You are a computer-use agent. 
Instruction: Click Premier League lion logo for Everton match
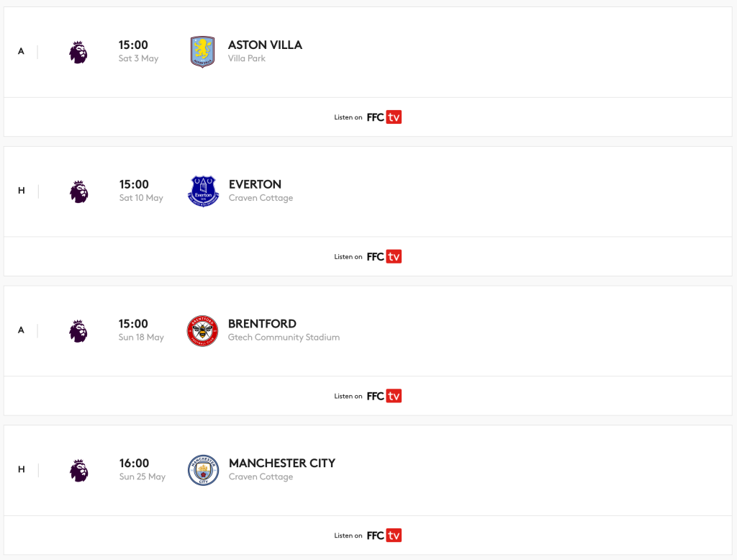(79, 192)
